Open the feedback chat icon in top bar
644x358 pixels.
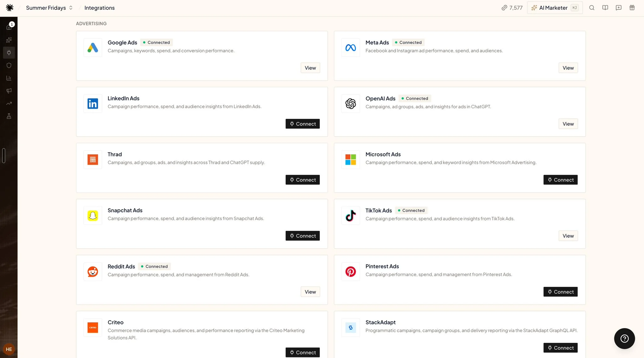(619, 8)
